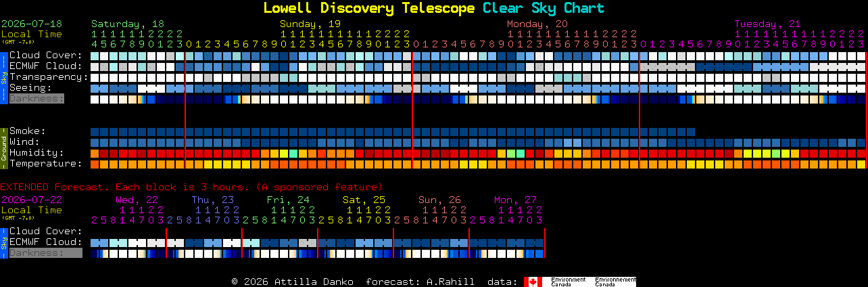Screen dimensions: 868x287
Task: Click the forecast: A.Rahill credit
Action: tap(420, 282)
